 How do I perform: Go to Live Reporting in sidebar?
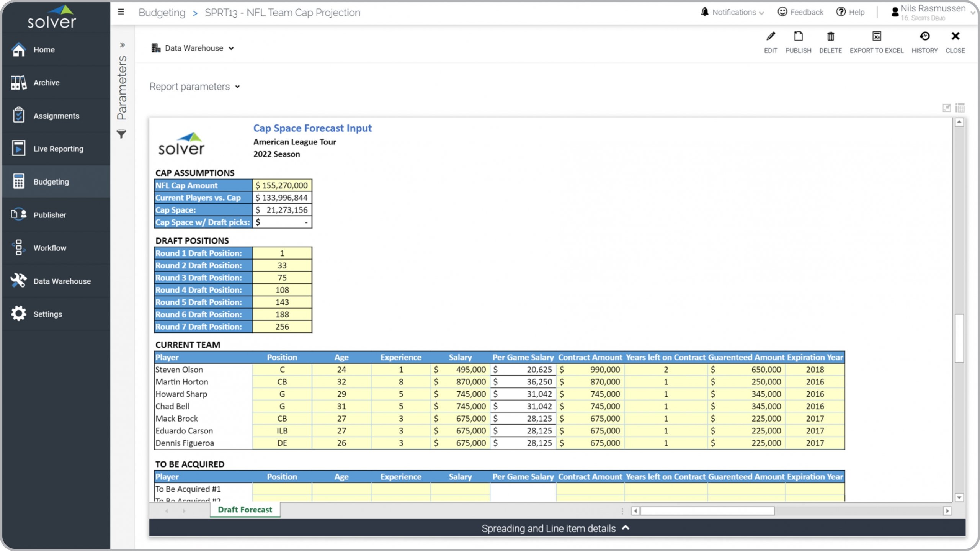click(x=58, y=149)
